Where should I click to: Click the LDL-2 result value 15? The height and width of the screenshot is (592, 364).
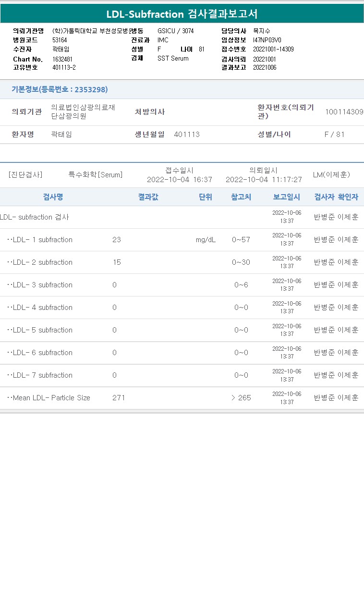[117, 262]
